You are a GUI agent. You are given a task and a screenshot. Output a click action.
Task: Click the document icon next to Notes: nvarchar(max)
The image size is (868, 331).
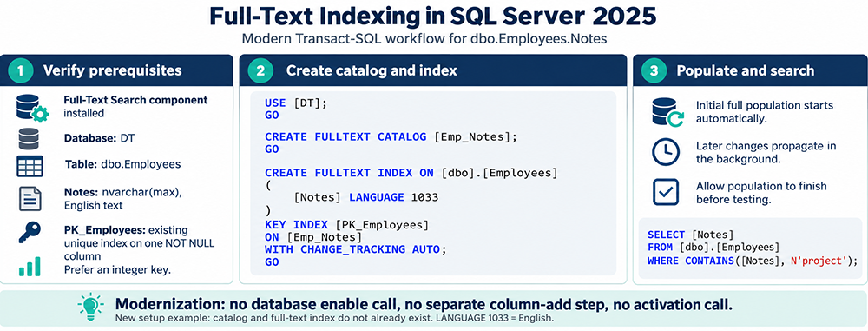[x=30, y=198]
